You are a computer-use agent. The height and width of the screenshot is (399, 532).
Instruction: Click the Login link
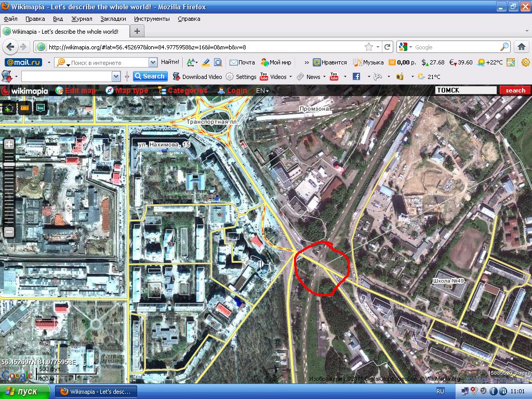(232, 90)
